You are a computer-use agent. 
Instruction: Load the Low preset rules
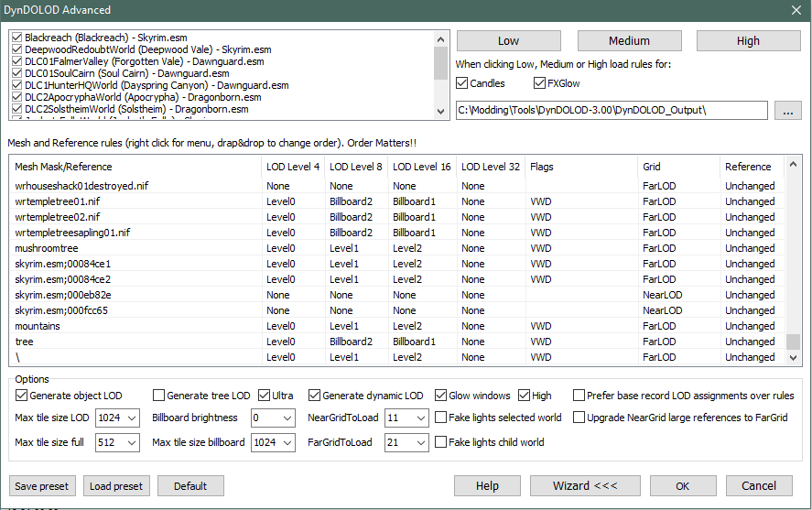click(x=509, y=41)
